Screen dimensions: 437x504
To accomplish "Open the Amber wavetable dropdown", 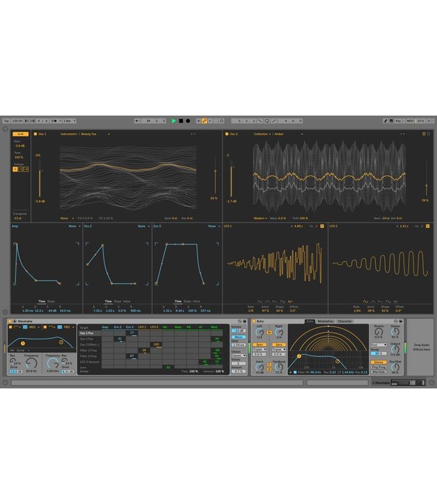I will 288,134.
